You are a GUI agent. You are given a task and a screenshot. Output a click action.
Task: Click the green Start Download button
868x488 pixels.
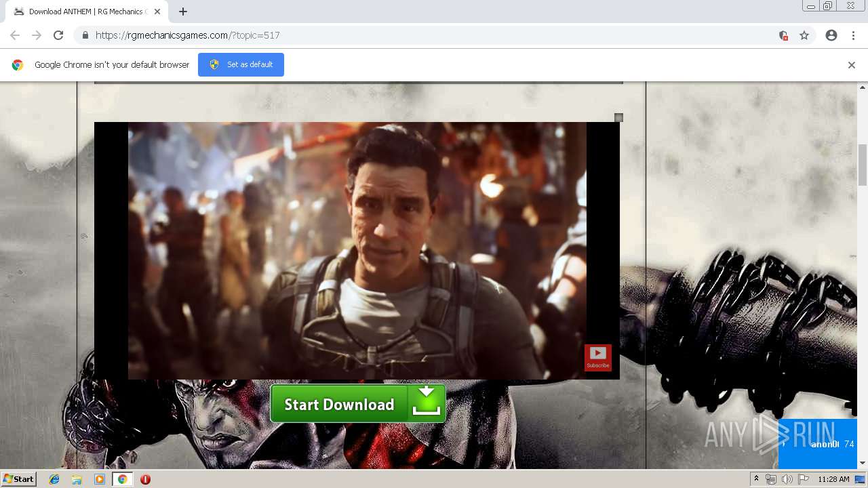point(358,404)
